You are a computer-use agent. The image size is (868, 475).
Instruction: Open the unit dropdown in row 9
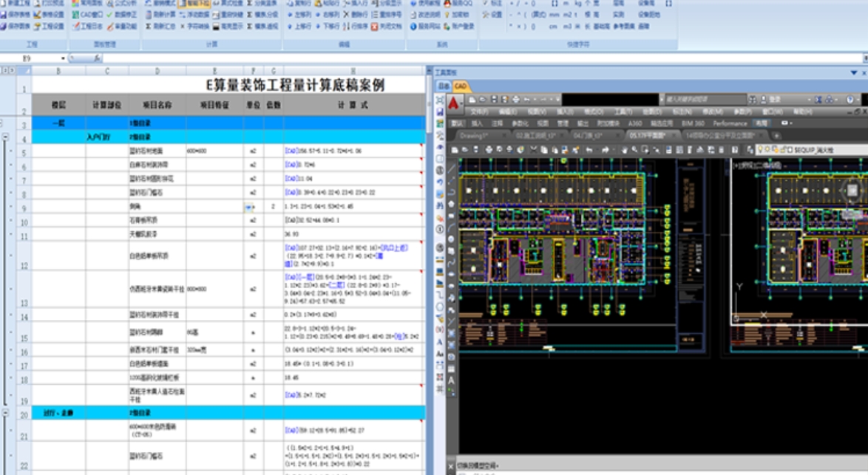point(249,208)
